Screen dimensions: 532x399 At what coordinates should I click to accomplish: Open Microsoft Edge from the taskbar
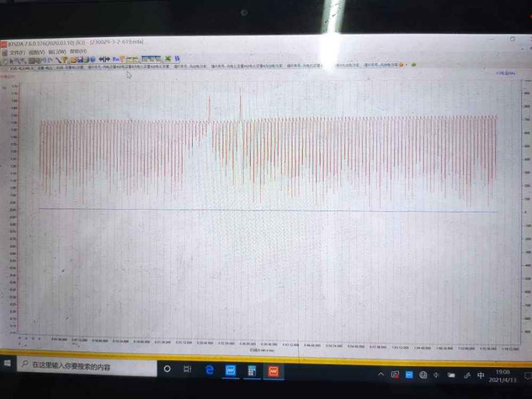tap(210, 369)
